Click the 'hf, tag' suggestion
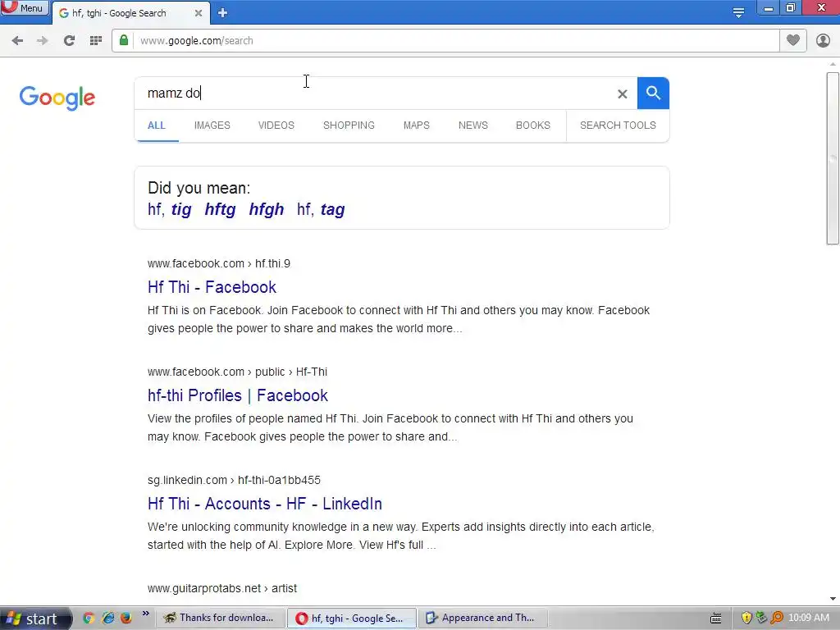The image size is (840, 630). click(321, 209)
